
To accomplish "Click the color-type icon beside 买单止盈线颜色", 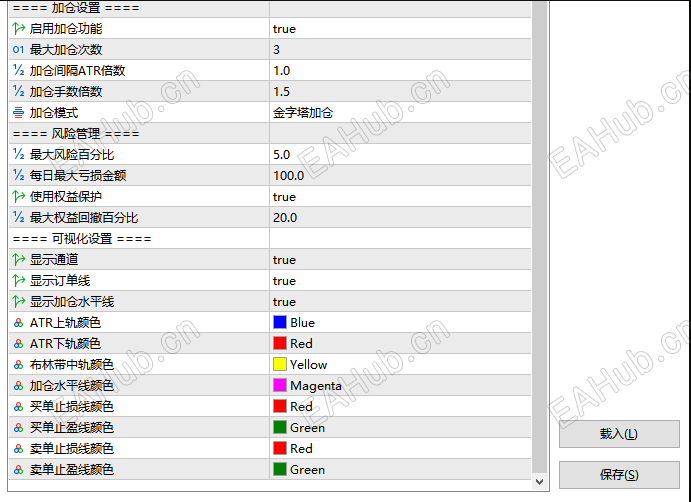I will click(19, 428).
